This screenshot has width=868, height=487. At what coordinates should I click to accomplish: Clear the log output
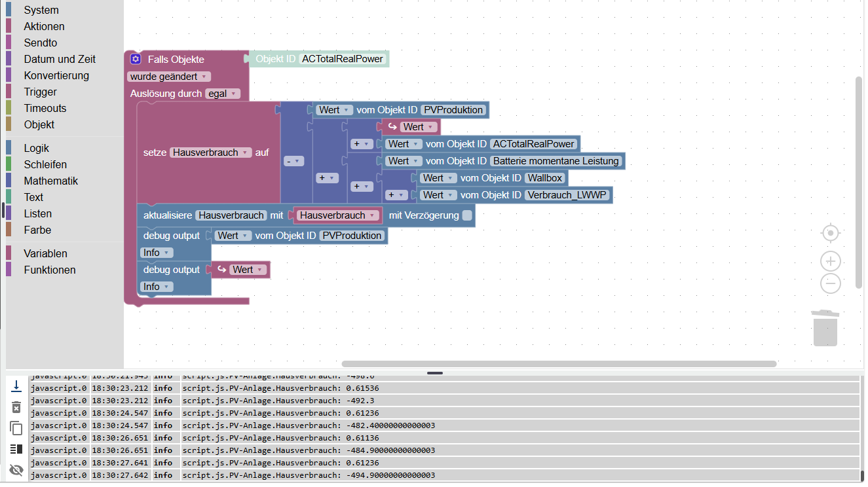(x=16, y=407)
